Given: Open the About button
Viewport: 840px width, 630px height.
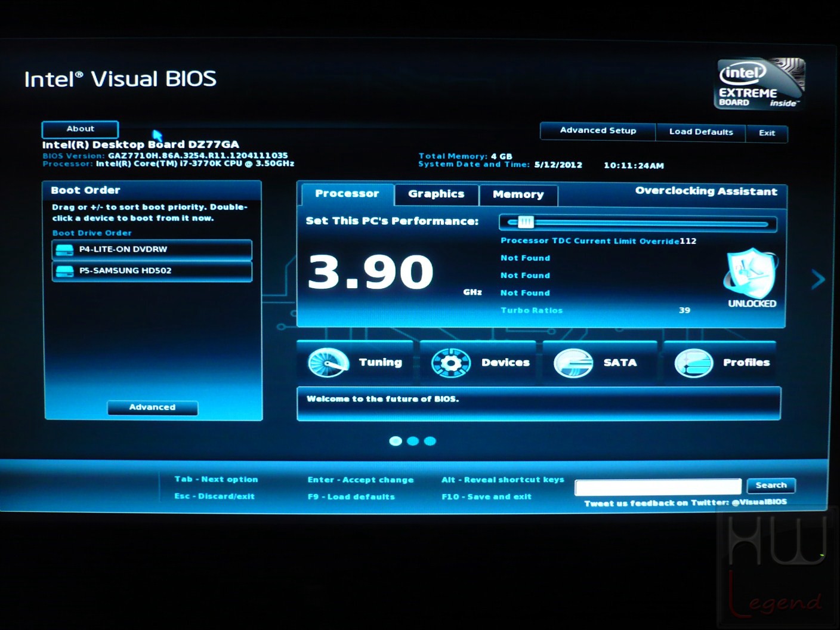Looking at the screenshot, I should click(x=80, y=129).
